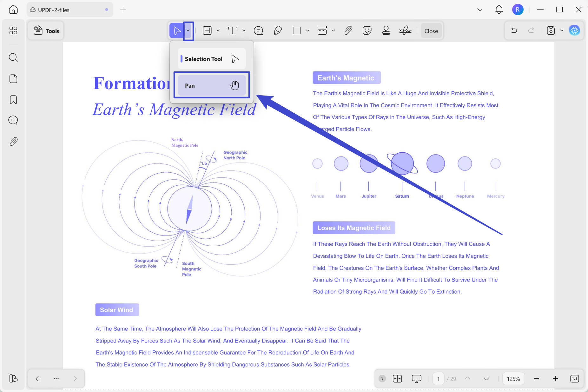Open the signature tool
Screen dimensions: 588x392
tap(405, 31)
